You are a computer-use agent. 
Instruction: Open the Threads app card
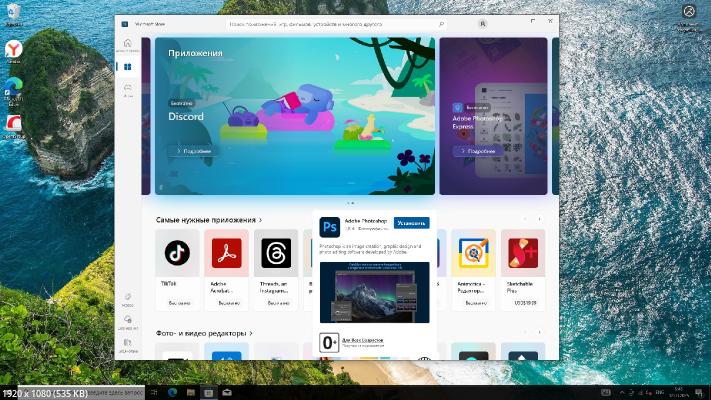[x=276, y=269]
